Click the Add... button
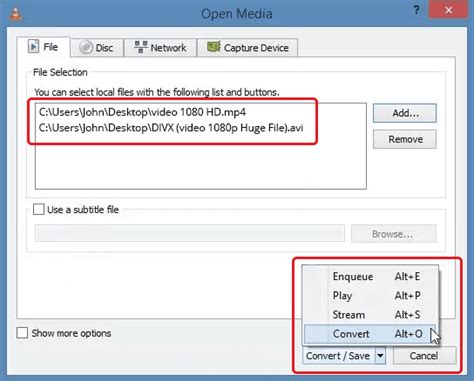Image resolution: width=474 pixels, height=381 pixels. [405, 113]
